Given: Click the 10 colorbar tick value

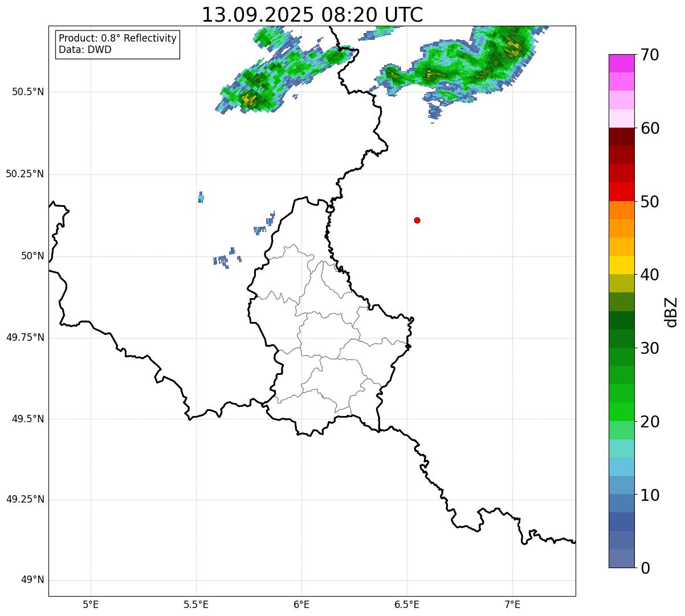Looking at the screenshot, I should (650, 495).
